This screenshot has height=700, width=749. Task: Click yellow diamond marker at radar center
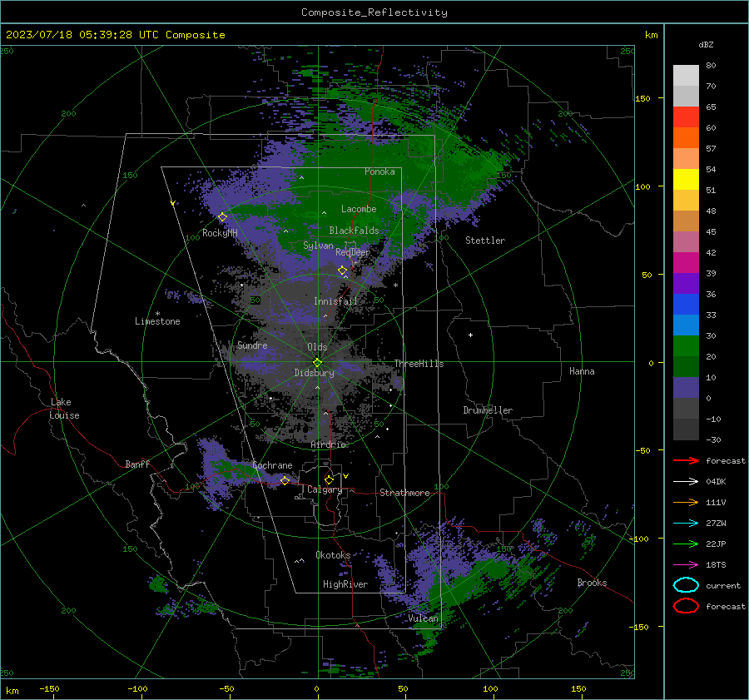pyautogui.click(x=317, y=363)
